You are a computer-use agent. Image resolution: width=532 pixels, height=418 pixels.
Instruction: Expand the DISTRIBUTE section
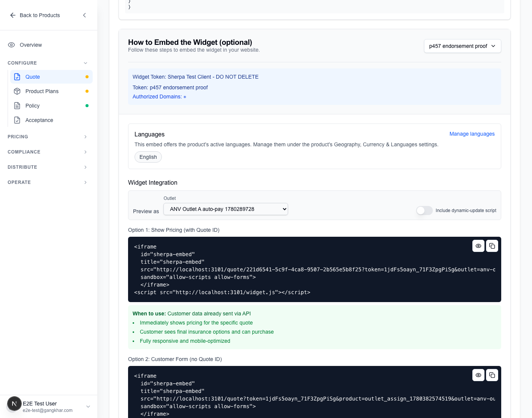(x=85, y=167)
